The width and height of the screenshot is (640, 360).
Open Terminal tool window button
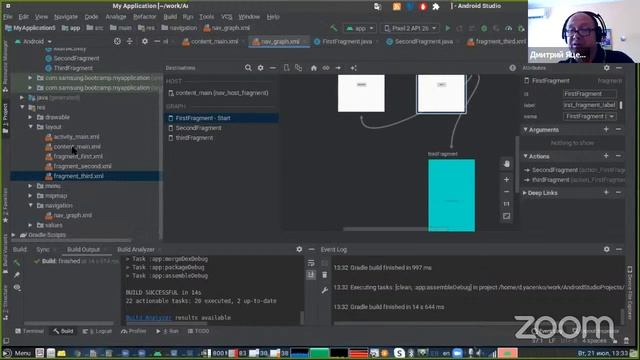pyautogui.click(x=29, y=331)
